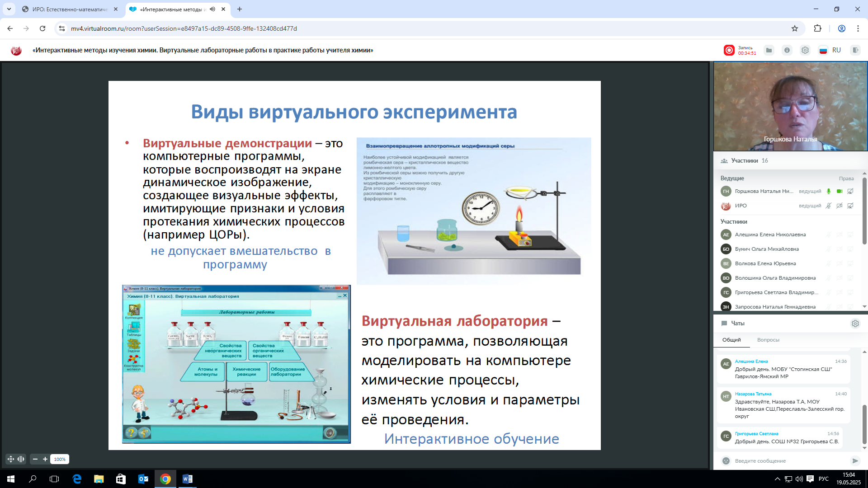Send the chat message arrow button

click(x=855, y=461)
